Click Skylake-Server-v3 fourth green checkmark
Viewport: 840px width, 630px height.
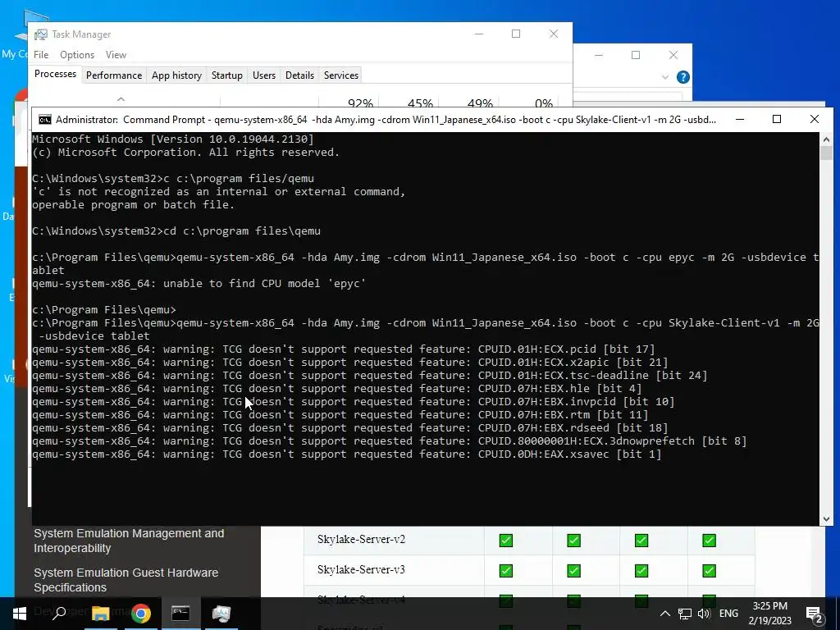[709, 571]
